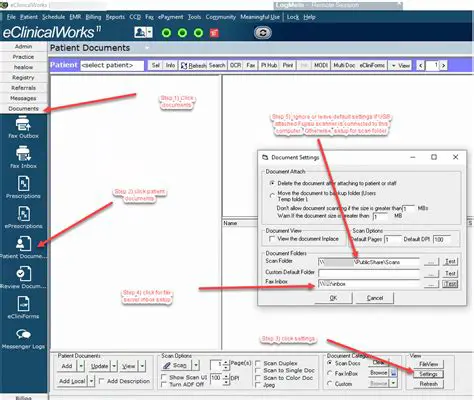474x400 pixels.
Task: Click the select patient field
Action: click(112, 66)
